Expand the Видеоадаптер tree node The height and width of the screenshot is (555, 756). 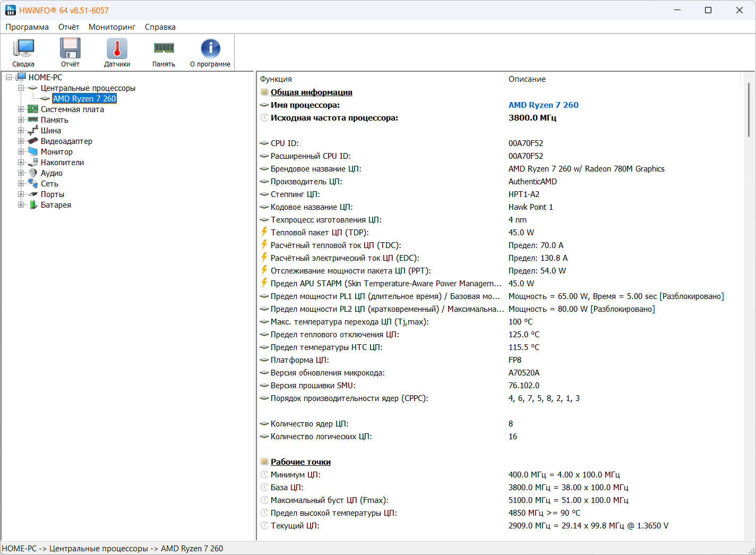[21, 141]
